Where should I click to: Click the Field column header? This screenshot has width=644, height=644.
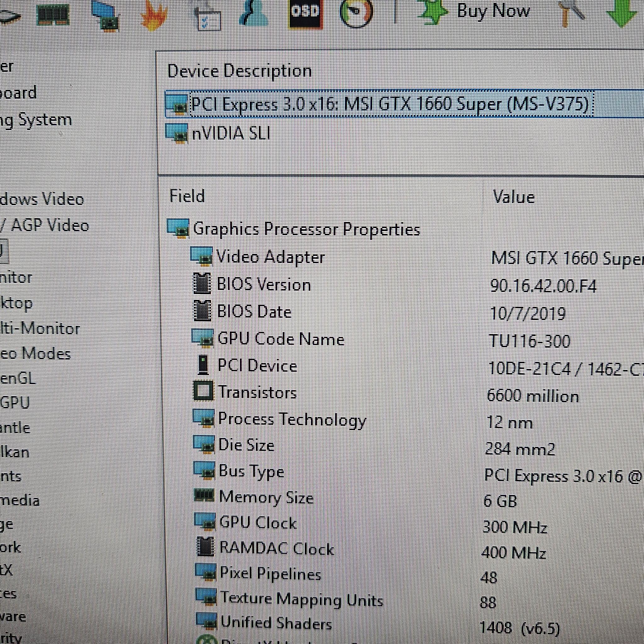click(187, 196)
